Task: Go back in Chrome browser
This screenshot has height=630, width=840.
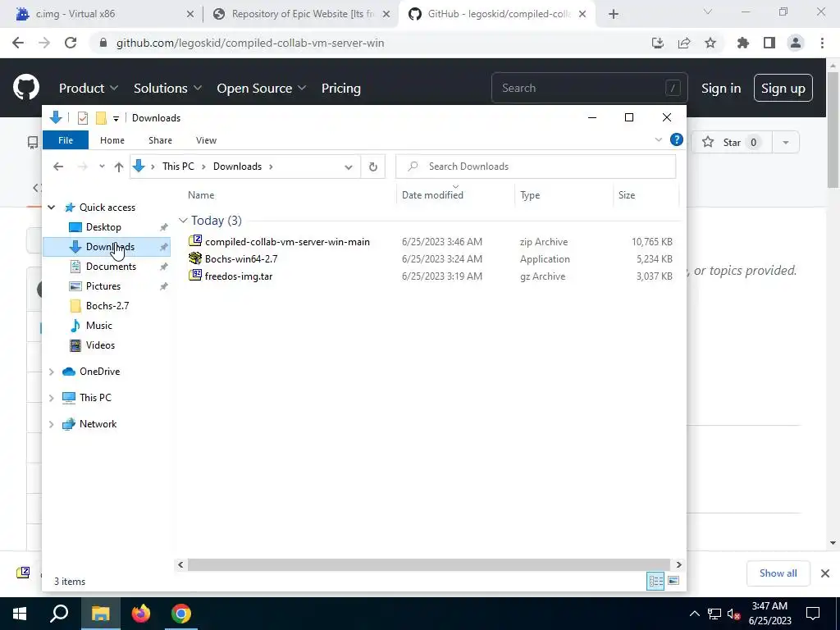Action: coord(18,43)
